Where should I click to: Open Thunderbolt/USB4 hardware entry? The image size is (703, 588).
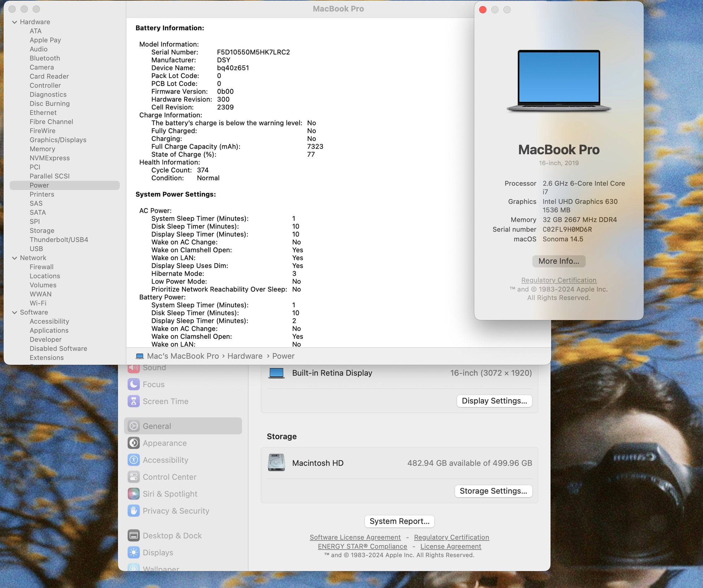click(x=59, y=239)
